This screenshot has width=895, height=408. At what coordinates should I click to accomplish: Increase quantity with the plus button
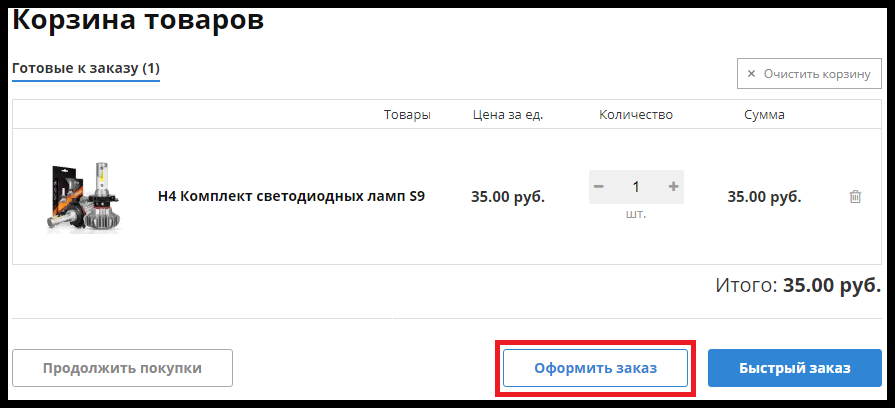(x=673, y=187)
